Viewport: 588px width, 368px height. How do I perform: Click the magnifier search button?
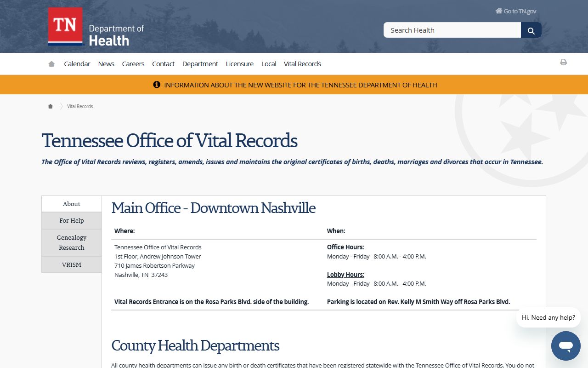coord(531,30)
